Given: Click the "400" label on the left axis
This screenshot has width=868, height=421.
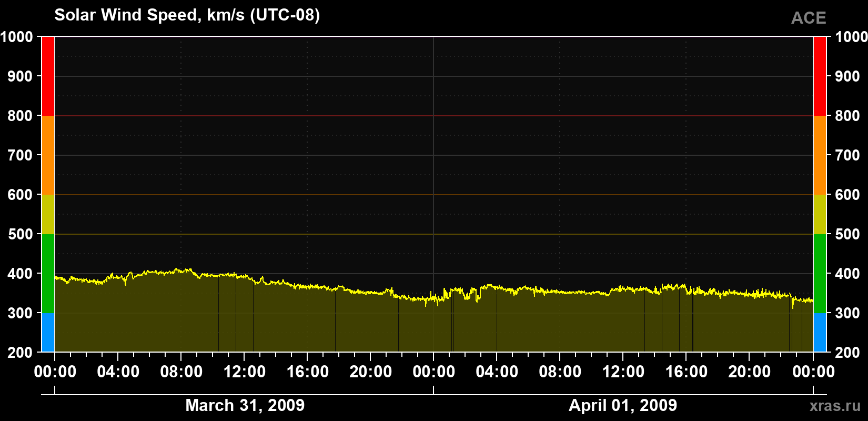Looking at the screenshot, I should point(21,274).
